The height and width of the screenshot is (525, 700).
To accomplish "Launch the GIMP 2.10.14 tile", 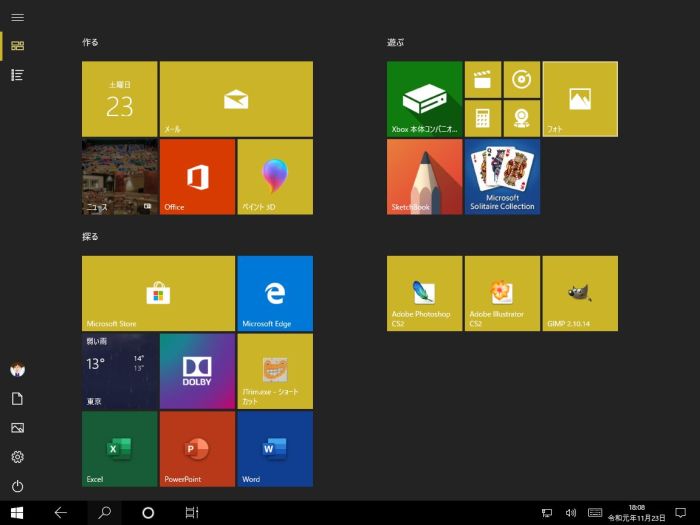I will tap(580, 293).
